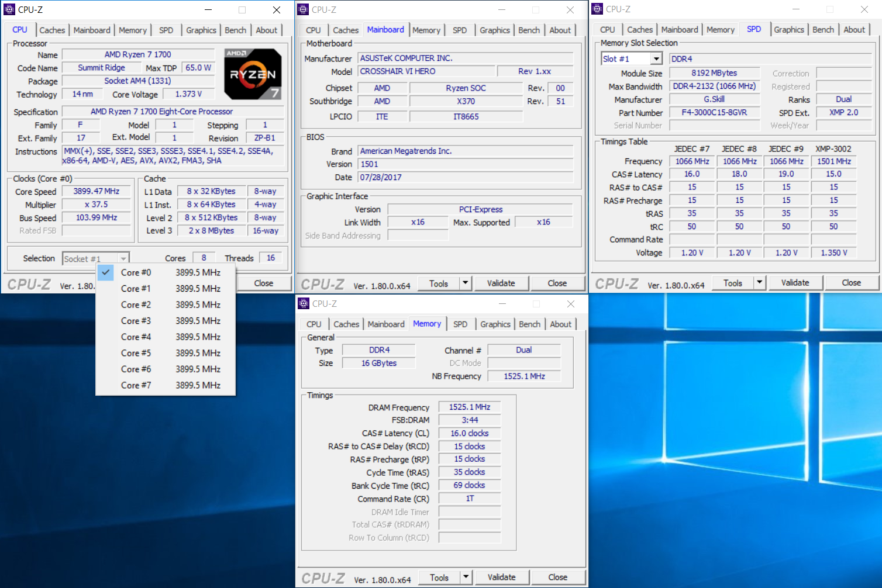The image size is (882, 588).
Task: Click Validate in the SPD window
Action: 795,283
